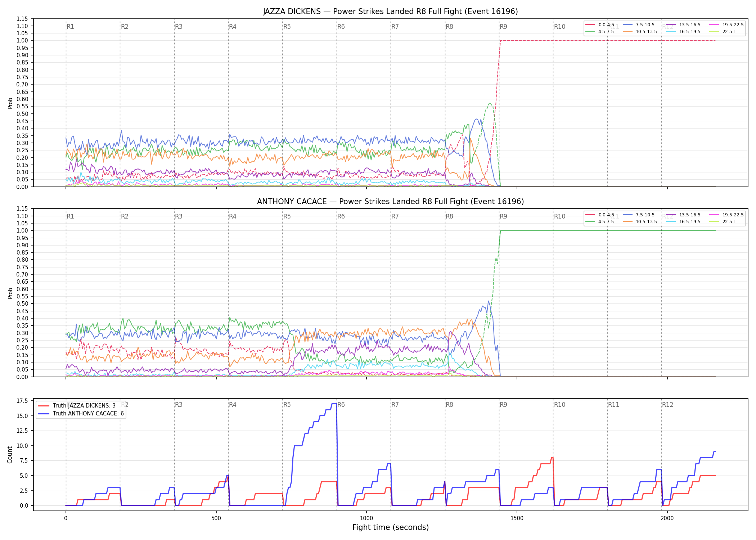Image resolution: width=756 pixels, height=540 pixels.
Task: Click the R3 round marker in Count chart
Action: coord(179,405)
